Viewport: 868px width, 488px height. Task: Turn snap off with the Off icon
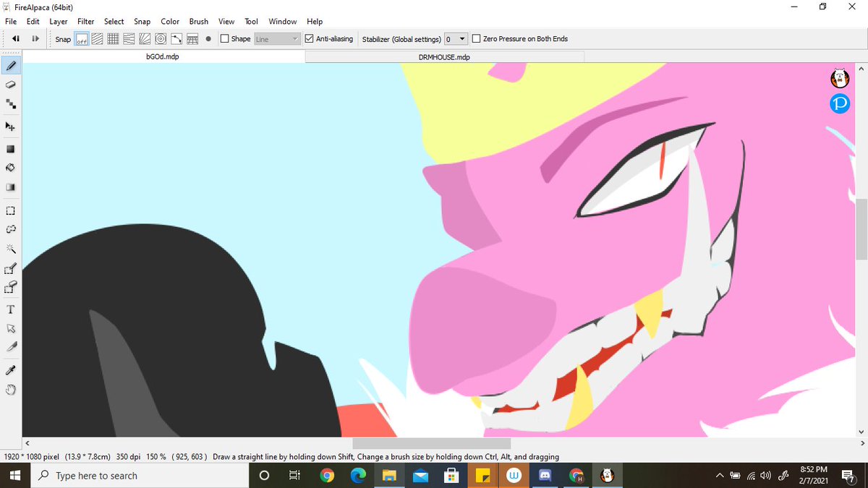tap(82, 39)
